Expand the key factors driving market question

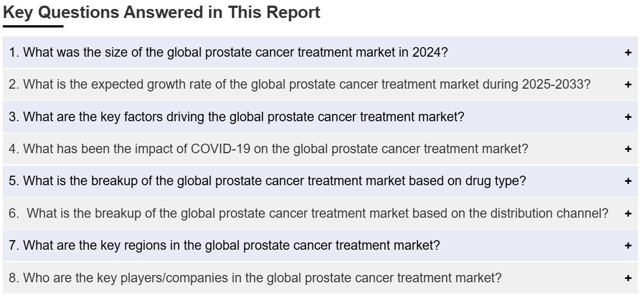(320, 117)
